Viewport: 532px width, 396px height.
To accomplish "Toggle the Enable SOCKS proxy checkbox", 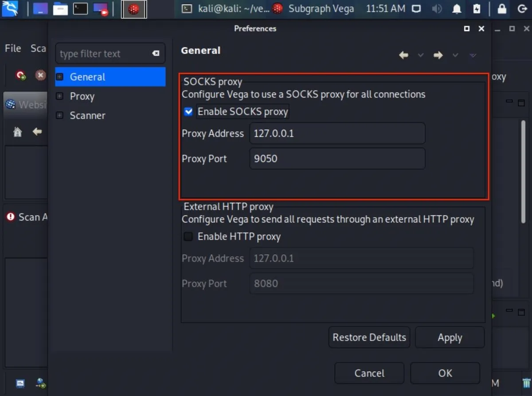I will [x=188, y=112].
